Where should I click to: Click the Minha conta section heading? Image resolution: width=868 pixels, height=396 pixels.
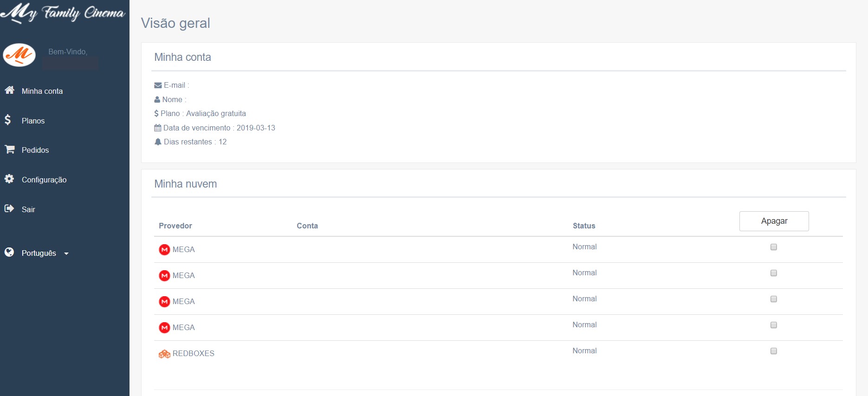pos(182,57)
